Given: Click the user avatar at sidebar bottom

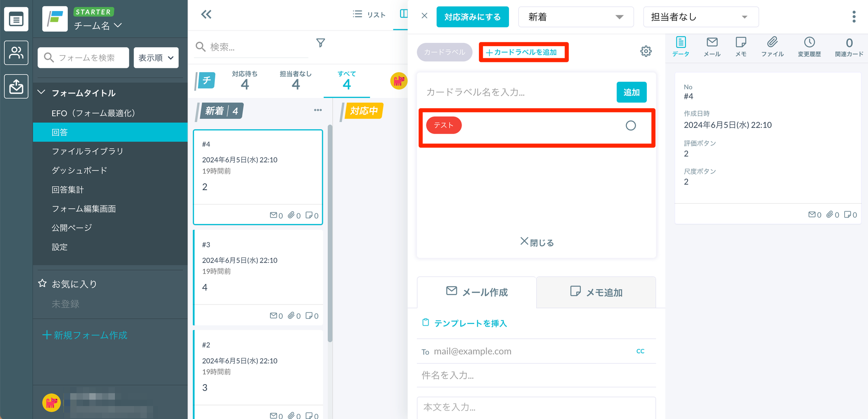Looking at the screenshot, I should point(51,402).
